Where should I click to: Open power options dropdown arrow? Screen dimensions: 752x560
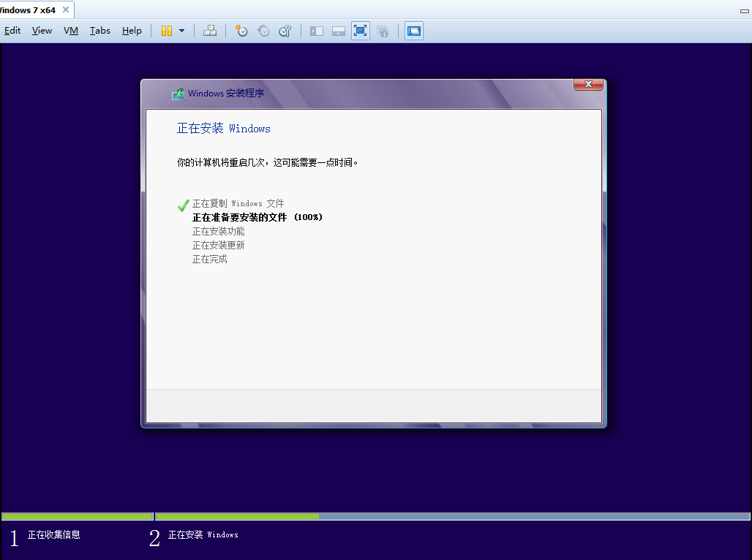[x=181, y=31]
